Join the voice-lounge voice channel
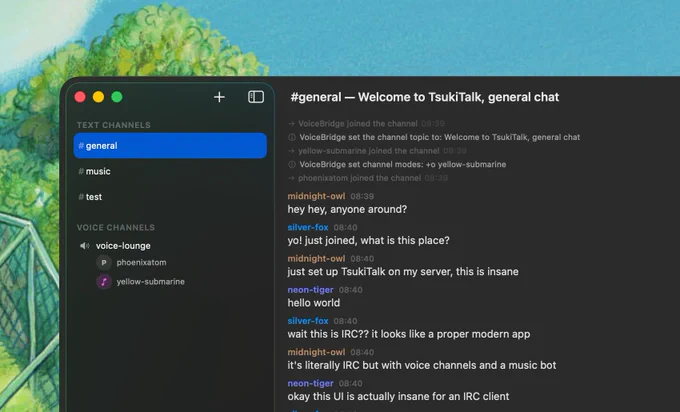The image size is (680, 412). pyautogui.click(x=123, y=246)
